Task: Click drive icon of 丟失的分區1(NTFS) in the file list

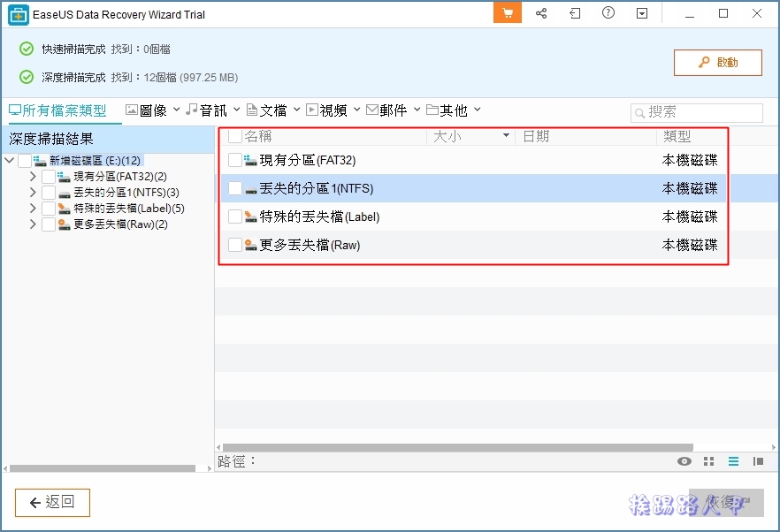Action: tap(251, 190)
